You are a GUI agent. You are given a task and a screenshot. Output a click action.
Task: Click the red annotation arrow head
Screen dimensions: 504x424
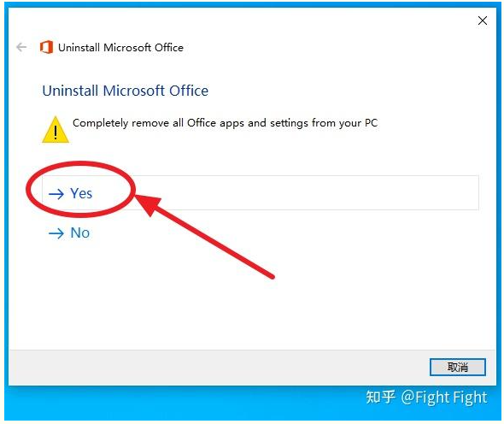click(148, 204)
